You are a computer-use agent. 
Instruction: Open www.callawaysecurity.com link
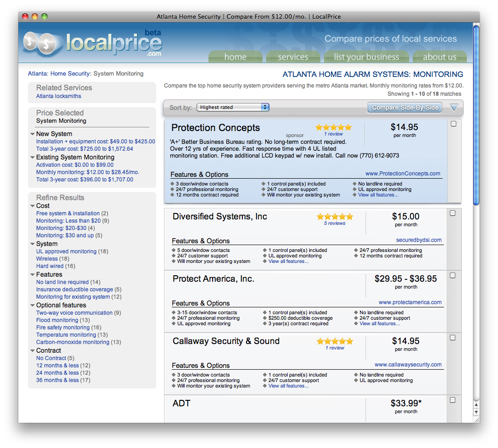pyautogui.click(x=408, y=365)
